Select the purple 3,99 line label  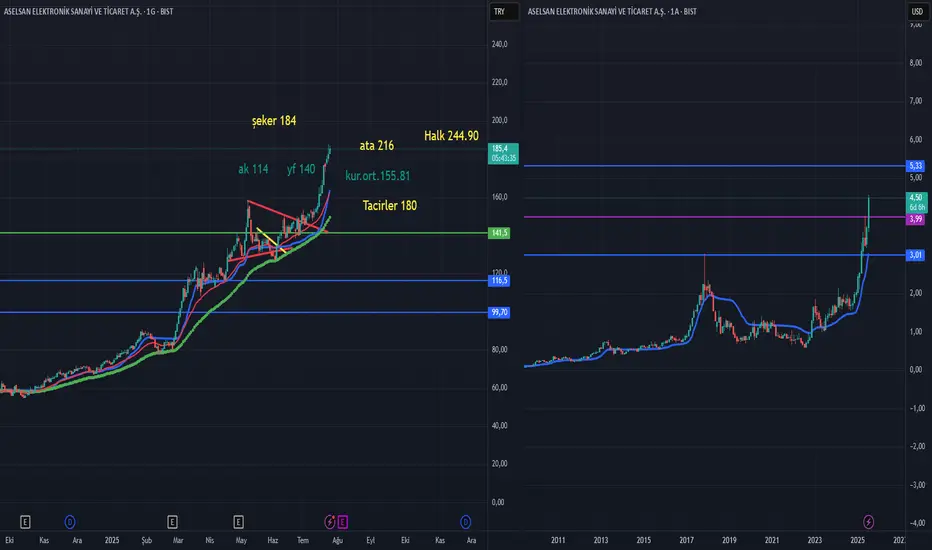coord(915,219)
